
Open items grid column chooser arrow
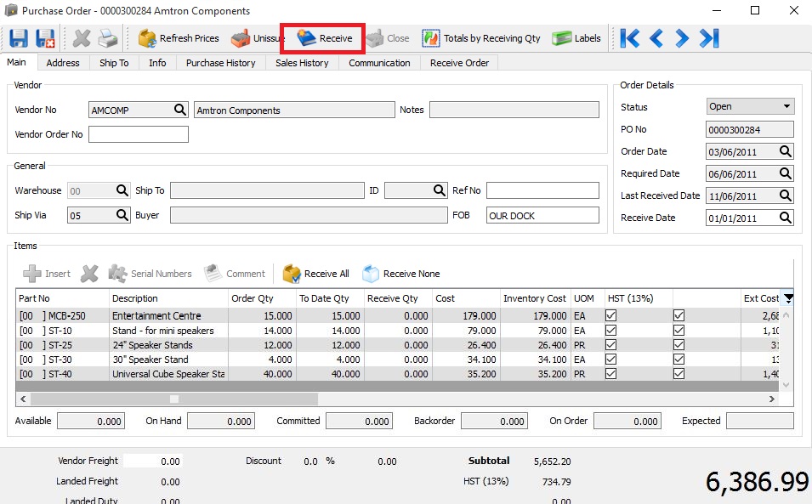(789, 298)
